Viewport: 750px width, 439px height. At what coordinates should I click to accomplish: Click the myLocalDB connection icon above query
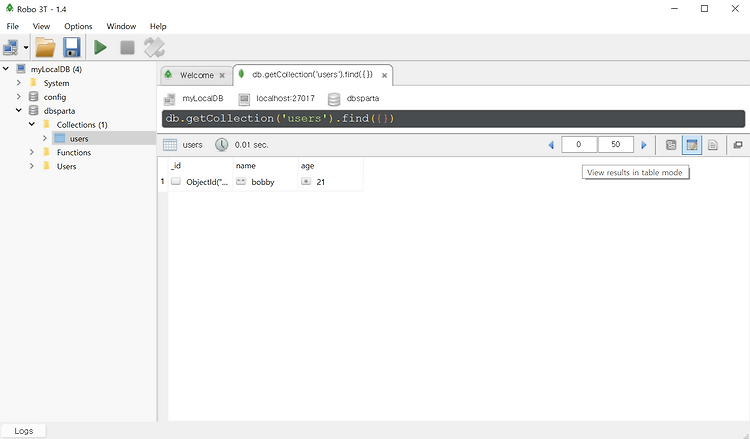pyautogui.click(x=170, y=99)
